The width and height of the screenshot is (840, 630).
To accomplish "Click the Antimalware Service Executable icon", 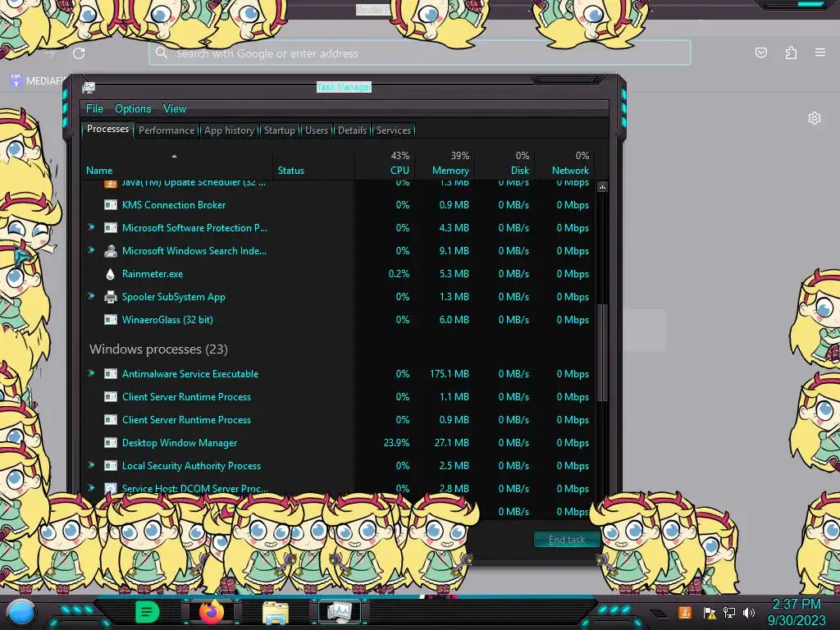I will [111, 374].
